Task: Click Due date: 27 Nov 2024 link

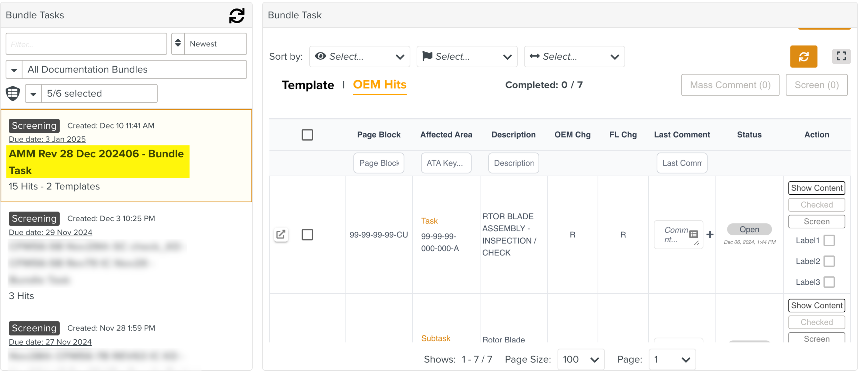Action: pos(50,342)
